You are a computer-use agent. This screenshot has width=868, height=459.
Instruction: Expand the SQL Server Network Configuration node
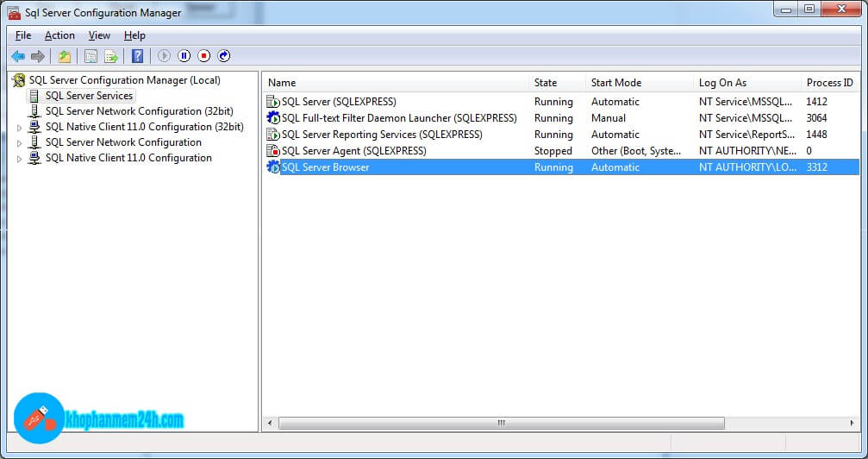(20, 142)
